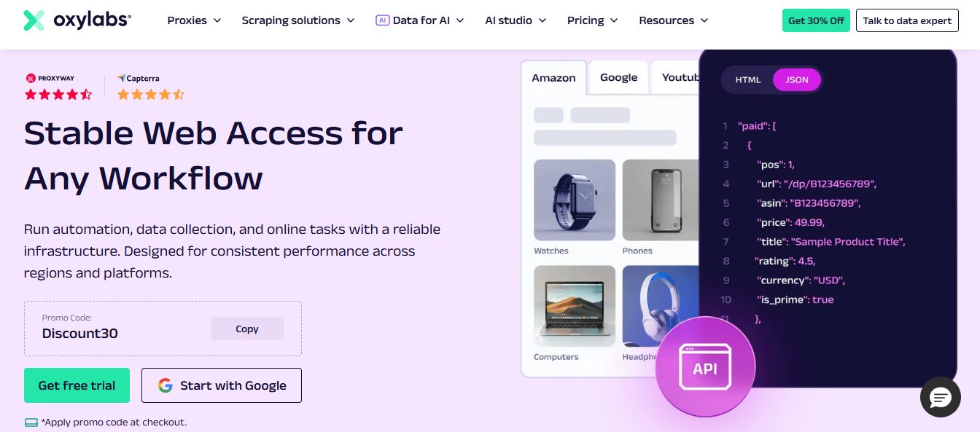Open the live chat bubble icon
Image resolution: width=980 pixels, height=432 pixels.
[x=941, y=397]
